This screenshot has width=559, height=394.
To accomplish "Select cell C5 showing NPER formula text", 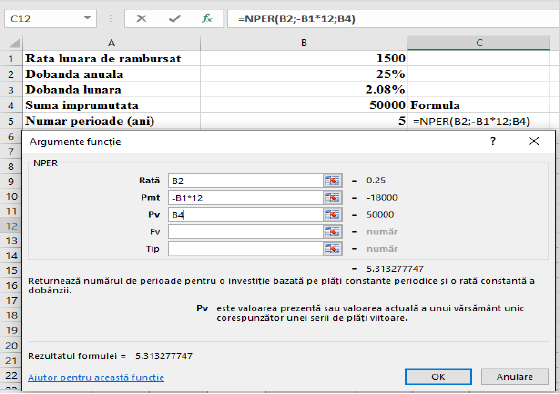I will [x=479, y=121].
